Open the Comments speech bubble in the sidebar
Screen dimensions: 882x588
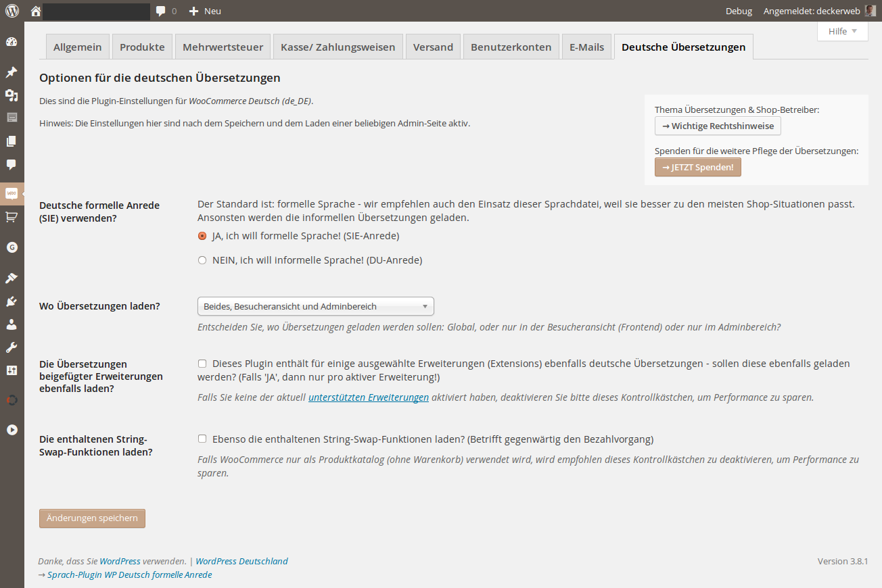(11, 164)
